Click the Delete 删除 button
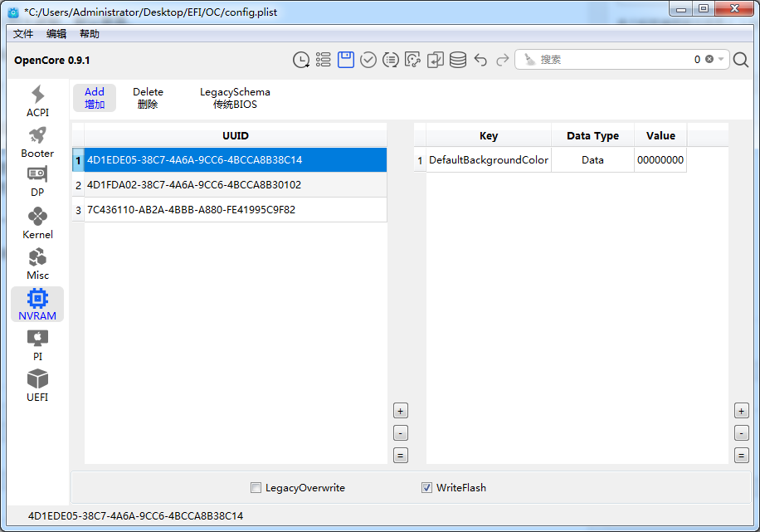 pyautogui.click(x=148, y=98)
